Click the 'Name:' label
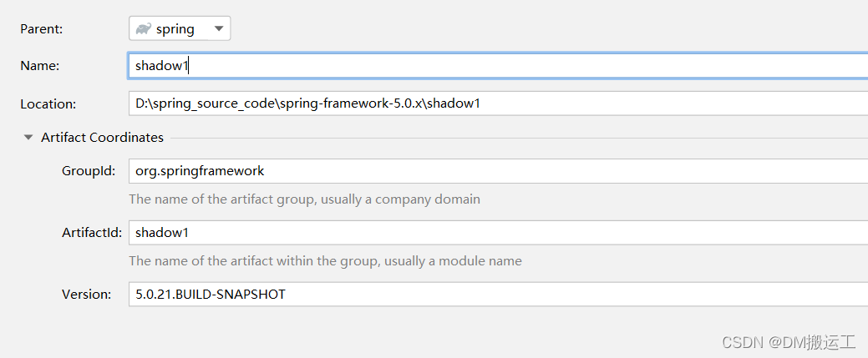This screenshot has width=868, height=358. [40, 66]
